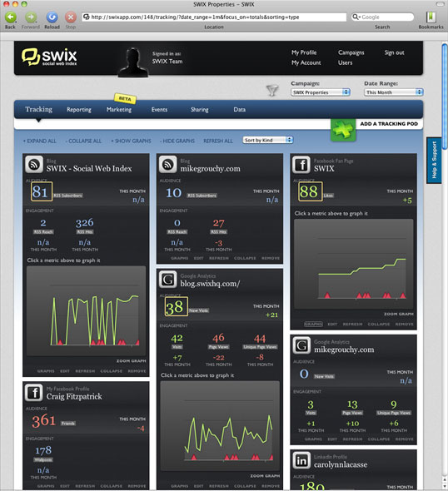
Task: Click Facebook icon on Craig Fitzpatrick pod
Action: tap(34, 392)
